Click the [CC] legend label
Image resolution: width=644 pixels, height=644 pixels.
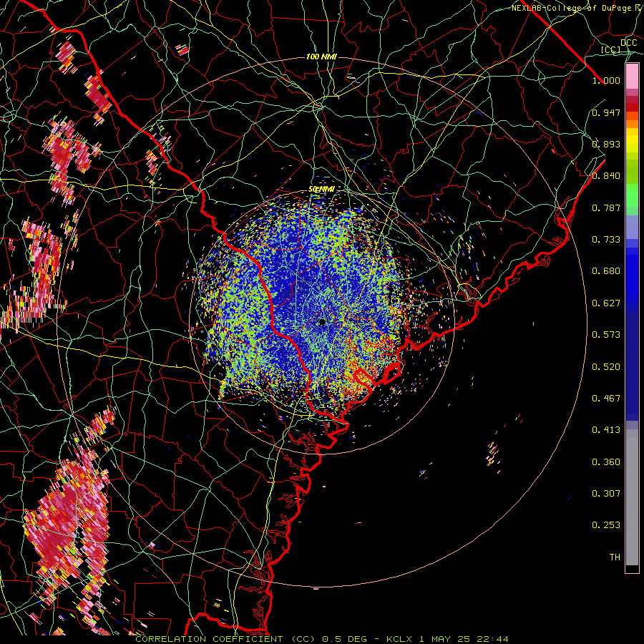tap(610, 49)
